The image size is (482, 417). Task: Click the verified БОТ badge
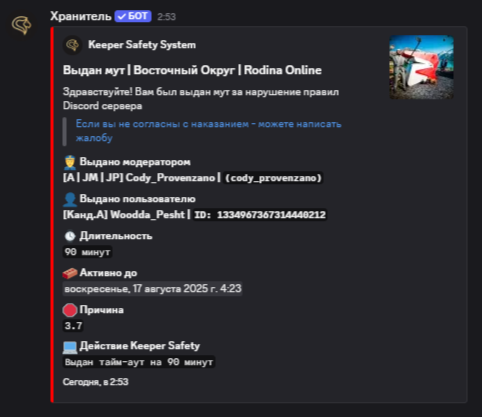(x=133, y=16)
